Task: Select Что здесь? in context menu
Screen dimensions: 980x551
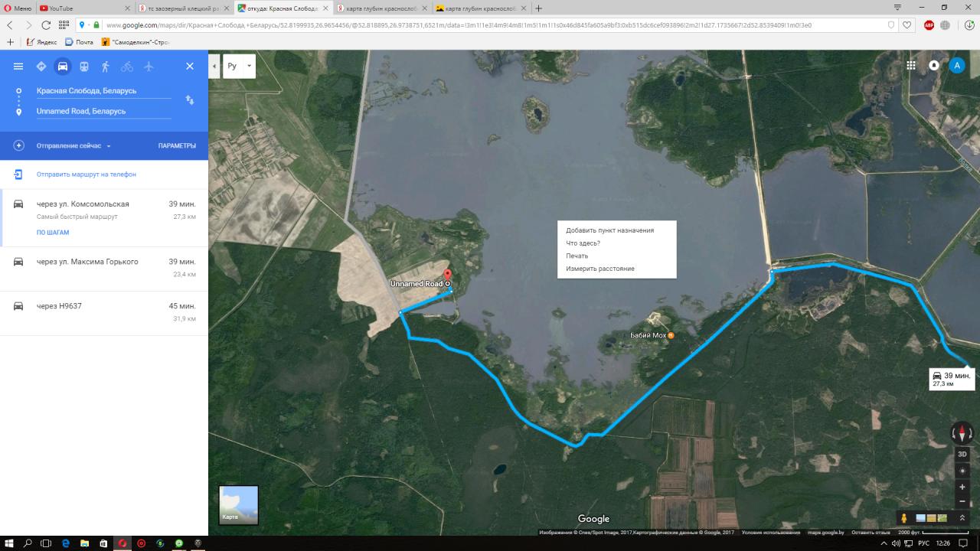Action: [x=583, y=243]
